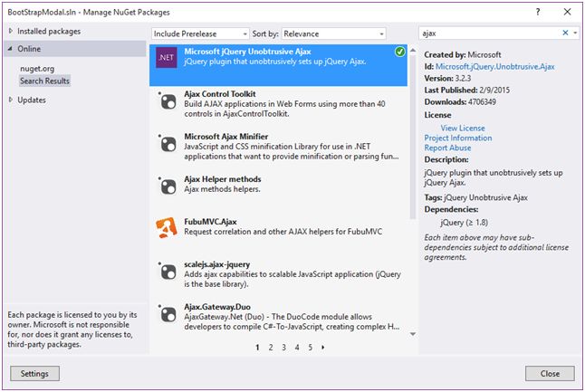The height and width of the screenshot is (392, 585).
Task: Go to results page 3
Action: 284,348
